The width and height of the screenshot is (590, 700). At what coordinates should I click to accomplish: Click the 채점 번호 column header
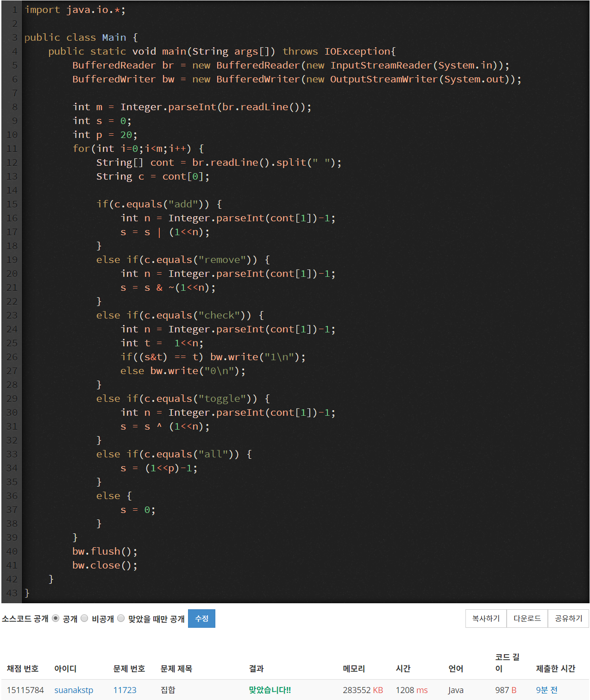point(22,669)
